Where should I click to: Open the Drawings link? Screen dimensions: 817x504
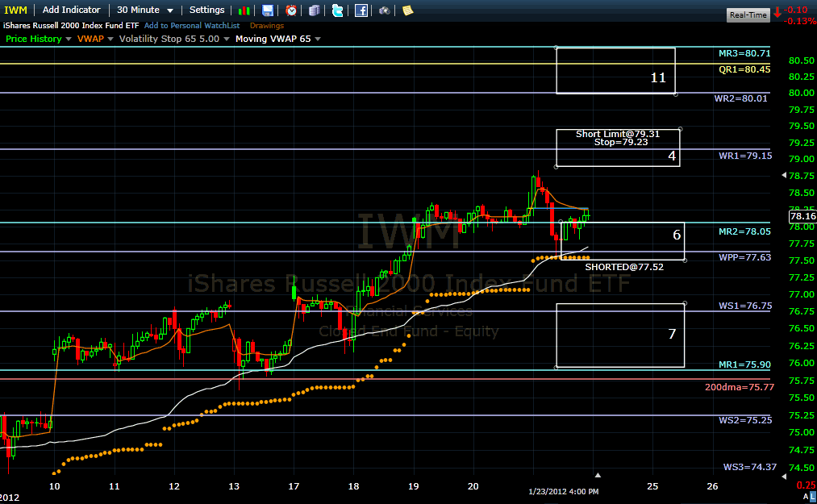[267, 26]
